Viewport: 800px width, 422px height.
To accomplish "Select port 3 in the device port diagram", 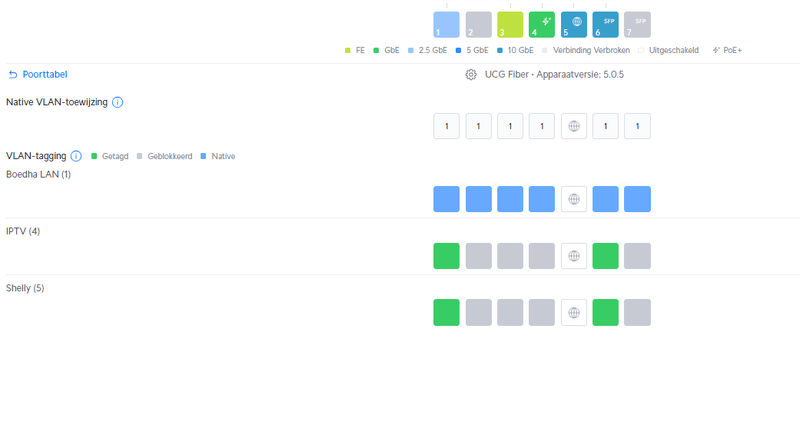I will coord(510,24).
